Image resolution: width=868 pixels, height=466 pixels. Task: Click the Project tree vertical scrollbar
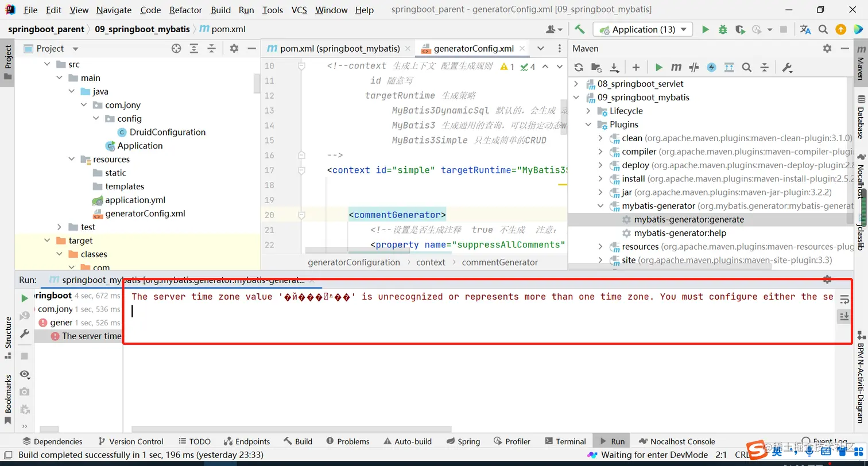click(257, 83)
